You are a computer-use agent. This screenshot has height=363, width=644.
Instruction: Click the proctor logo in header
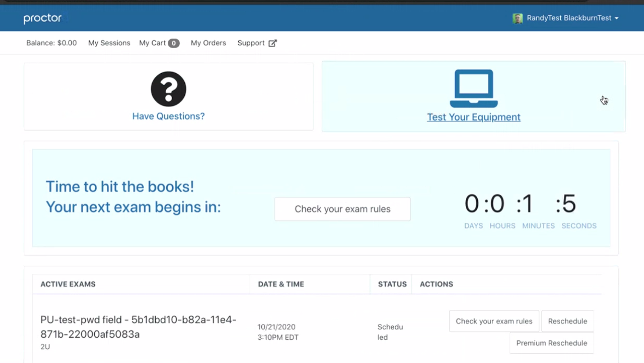pos(43,18)
